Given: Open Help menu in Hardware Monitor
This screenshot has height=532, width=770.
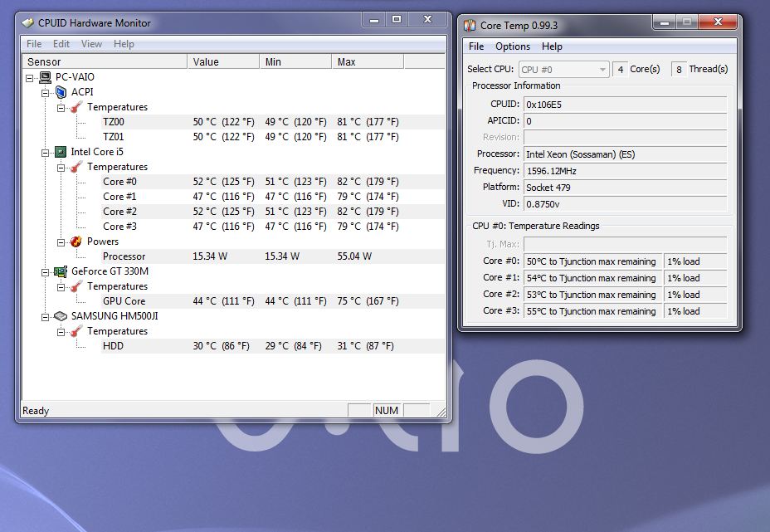Looking at the screenshot, I should (124, 44).
